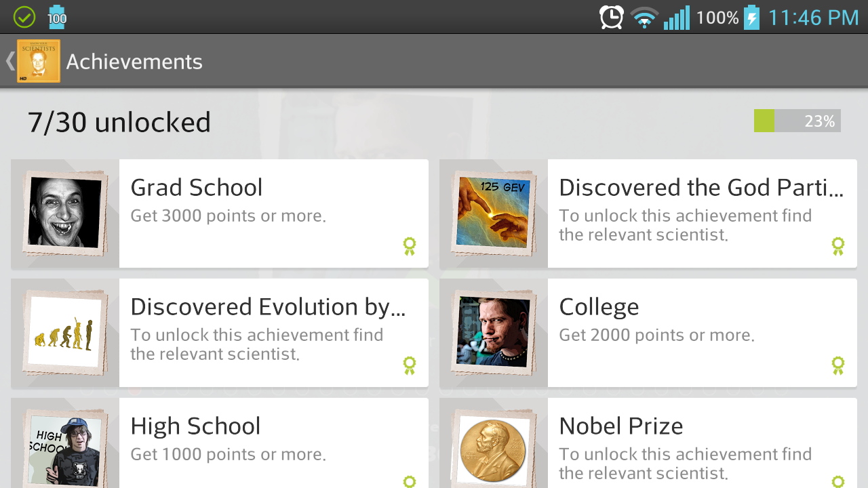Tap the Achievements title in header

134,62
